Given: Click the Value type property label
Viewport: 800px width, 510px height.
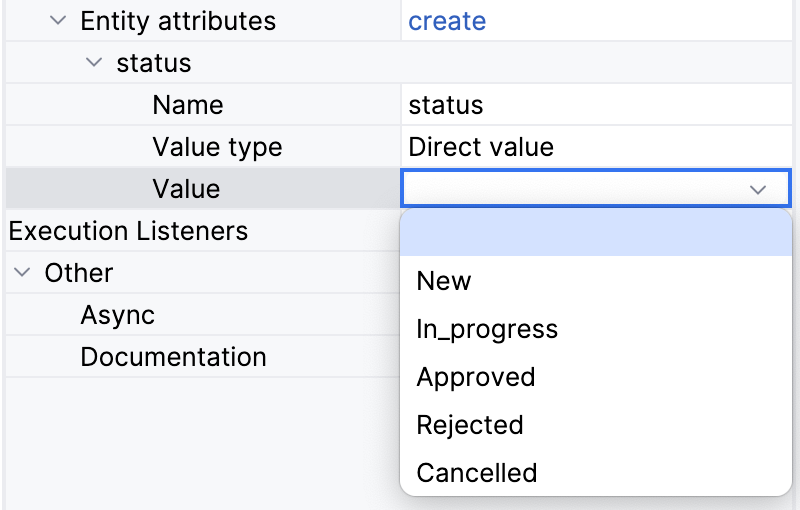Looking at the screenshot, I should click(217, 147).
